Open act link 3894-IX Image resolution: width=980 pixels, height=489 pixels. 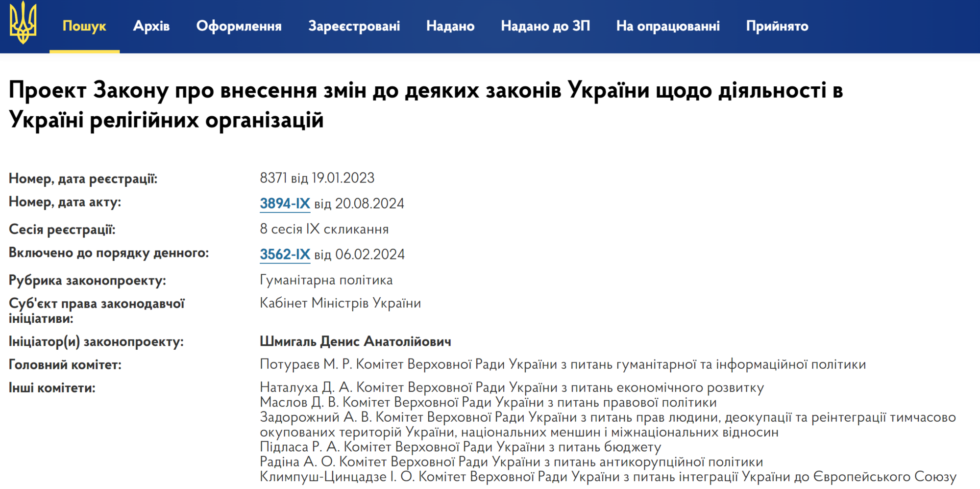point(285,204)
